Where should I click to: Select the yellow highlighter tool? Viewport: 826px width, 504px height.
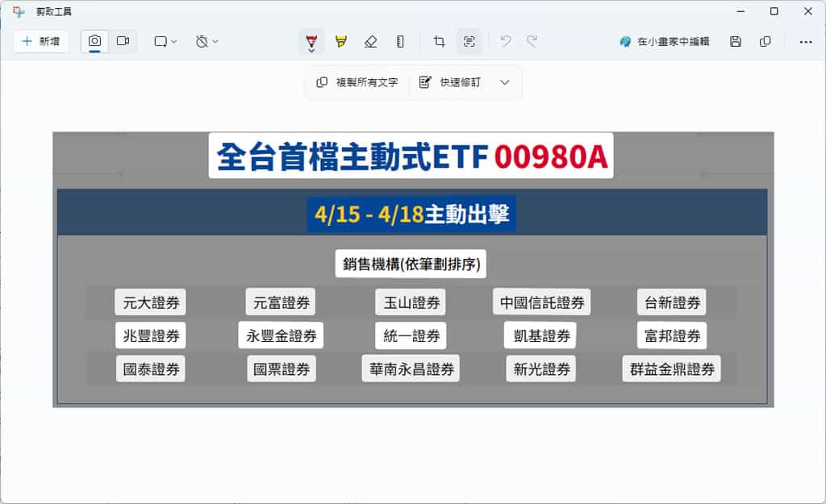[x=341, y=41]
